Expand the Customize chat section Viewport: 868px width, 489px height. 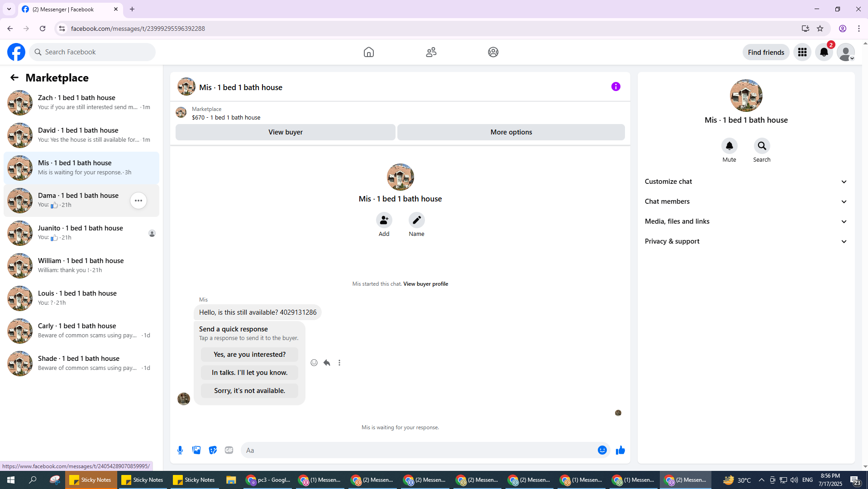pos(746,182)
